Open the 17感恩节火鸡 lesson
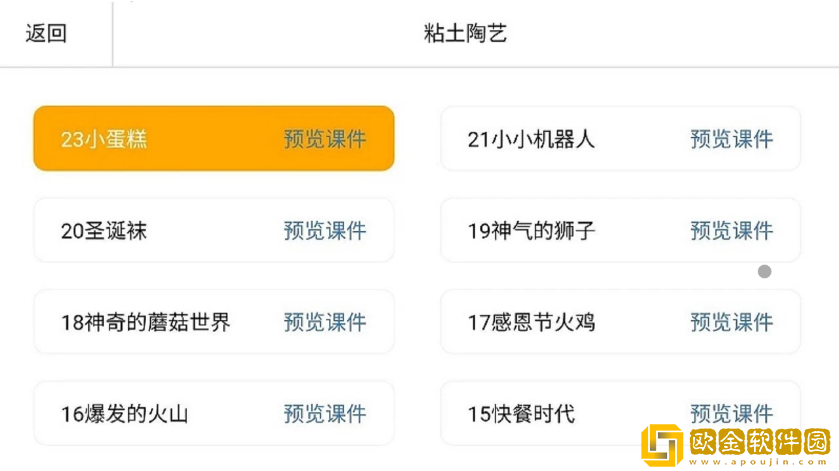 point(531,322)
